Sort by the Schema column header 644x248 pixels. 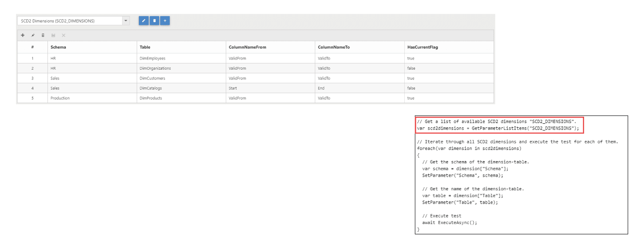click(x=92, y=47)
